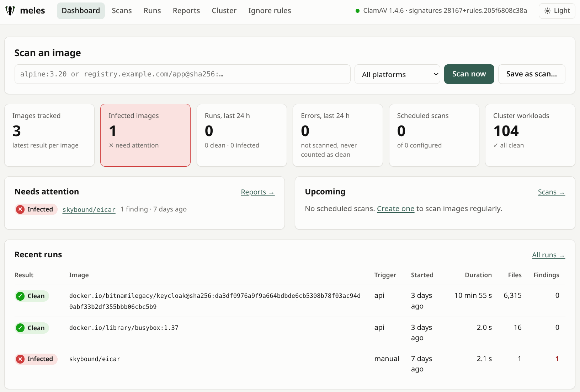Open the Dashboard tab
Image resolution: width=580 pixels, height=392 pixels.
(81, 11)
